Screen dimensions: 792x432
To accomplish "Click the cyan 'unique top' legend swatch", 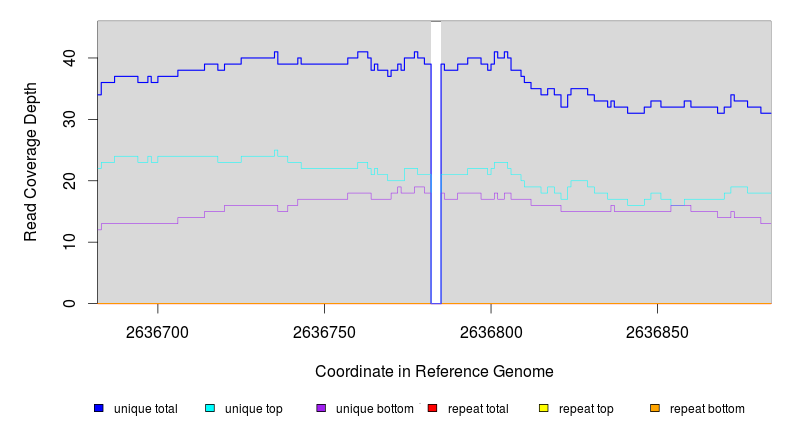I will [x=210, y=408].
